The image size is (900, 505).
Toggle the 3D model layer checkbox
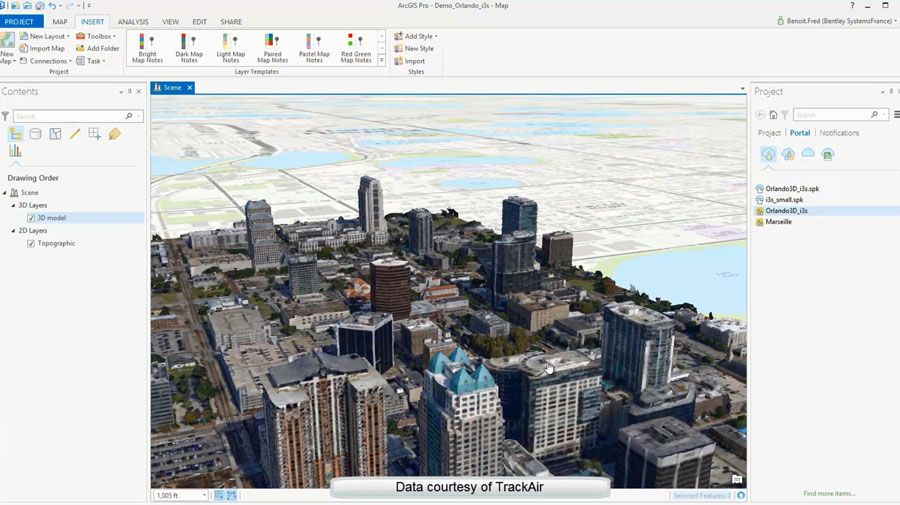[x=31, y=218]
